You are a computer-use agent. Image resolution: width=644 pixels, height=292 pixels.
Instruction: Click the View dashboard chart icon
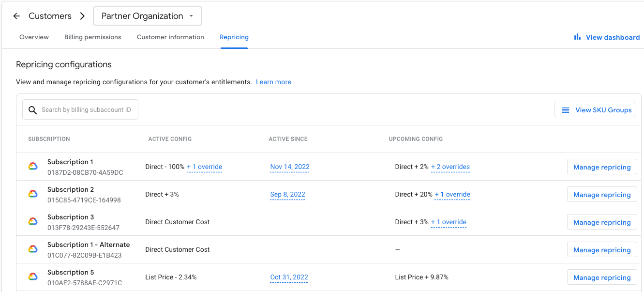577,36
